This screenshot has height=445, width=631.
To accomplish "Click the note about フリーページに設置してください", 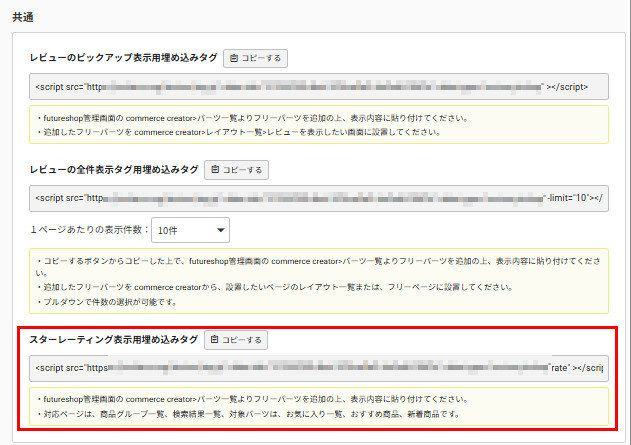I will tap(275, 287).
